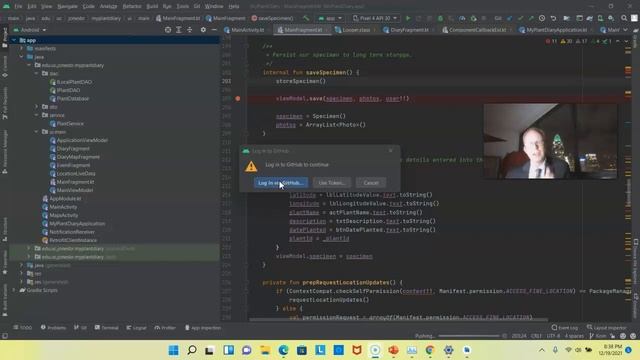Image resolution: width=640 pixels, height=360 pixels.
Task: Open the Logcat tool window
Action: click(x=136, y=327)
